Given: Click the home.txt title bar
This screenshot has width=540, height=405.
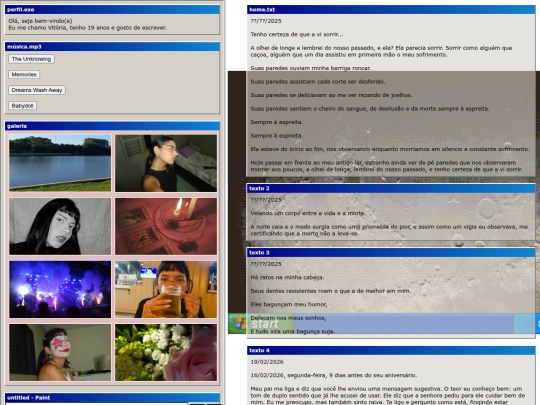Looking at the screenshot, I should click(x=391, y=10).
